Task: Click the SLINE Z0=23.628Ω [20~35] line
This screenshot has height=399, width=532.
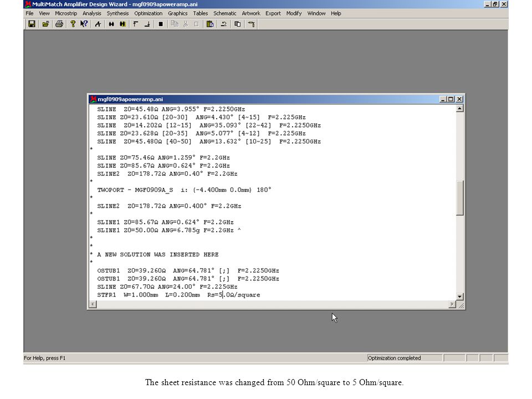Action: coord(202,134)
